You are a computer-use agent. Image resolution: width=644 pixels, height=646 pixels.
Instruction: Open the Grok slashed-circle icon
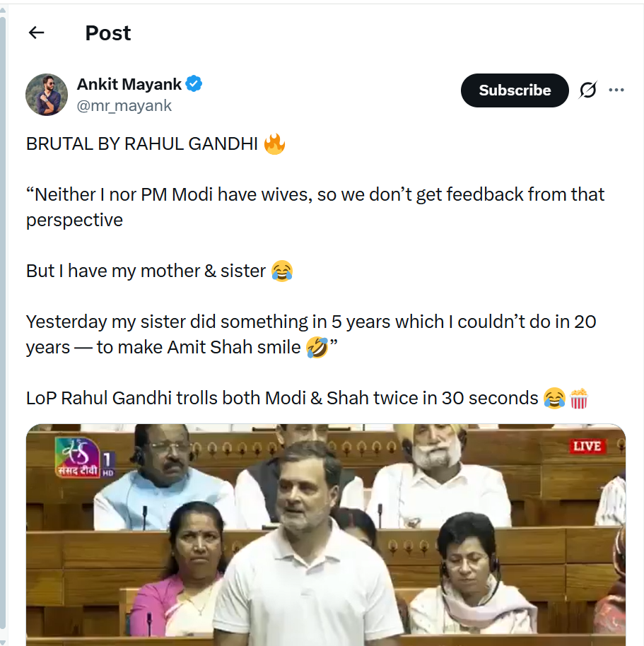coord(587,90)
